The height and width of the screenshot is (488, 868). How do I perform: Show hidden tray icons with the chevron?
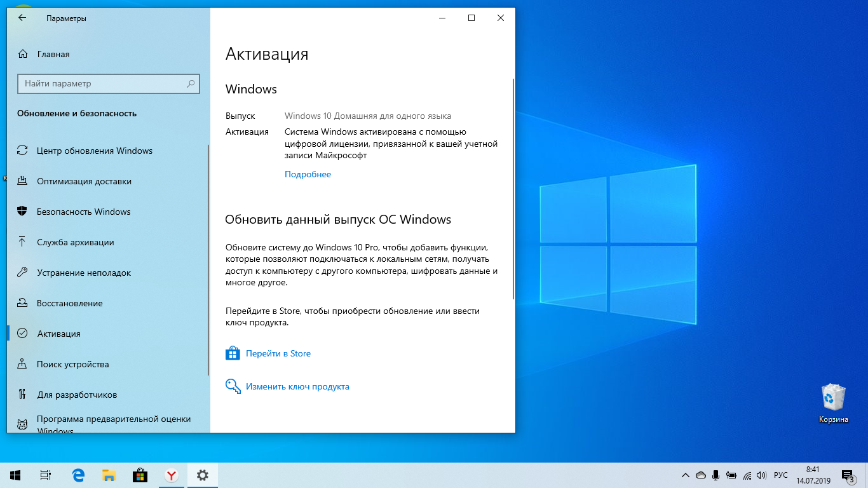click(686, 475)
